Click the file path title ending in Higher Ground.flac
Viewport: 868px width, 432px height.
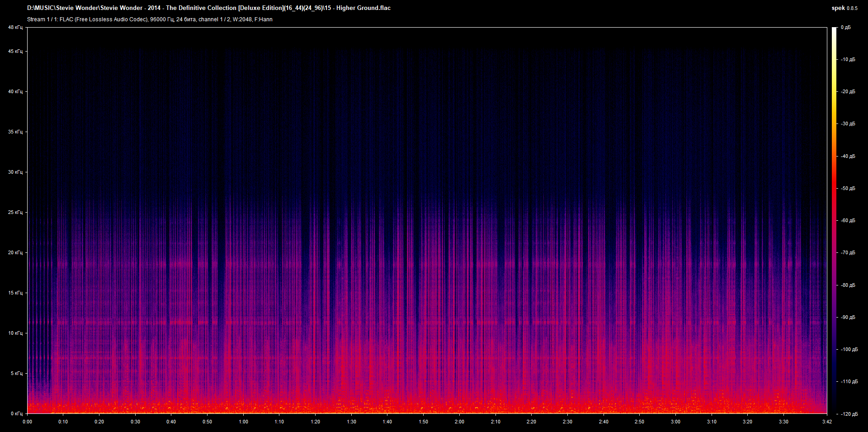209,8
